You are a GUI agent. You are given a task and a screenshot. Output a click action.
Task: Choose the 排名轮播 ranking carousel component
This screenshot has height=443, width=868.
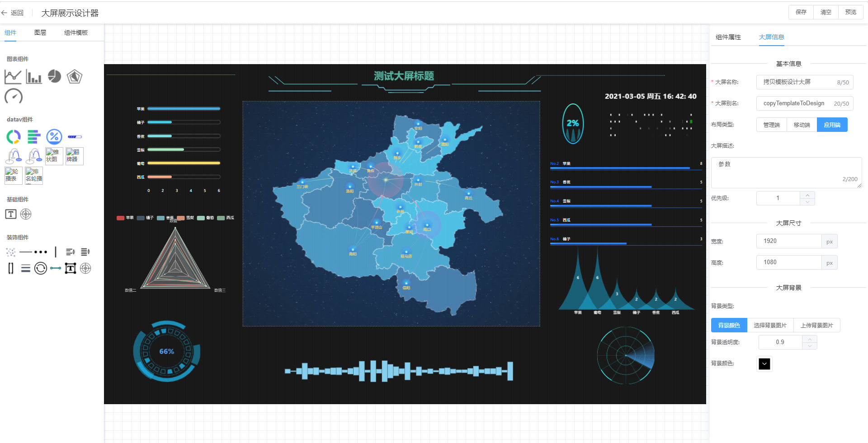[34, 176]
